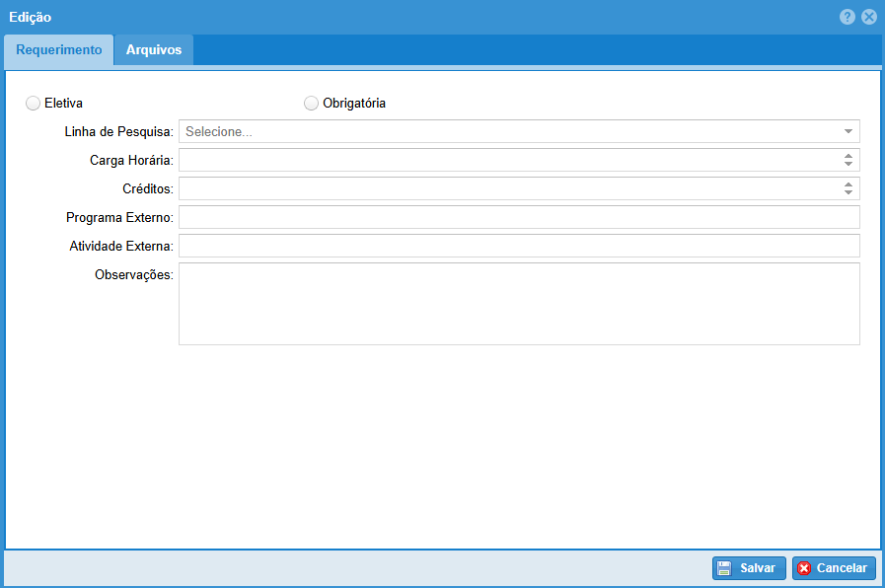This screenshot has height=588, width=885.
Task: Increment Créditos using the up spinner
Action: [848, 184]
